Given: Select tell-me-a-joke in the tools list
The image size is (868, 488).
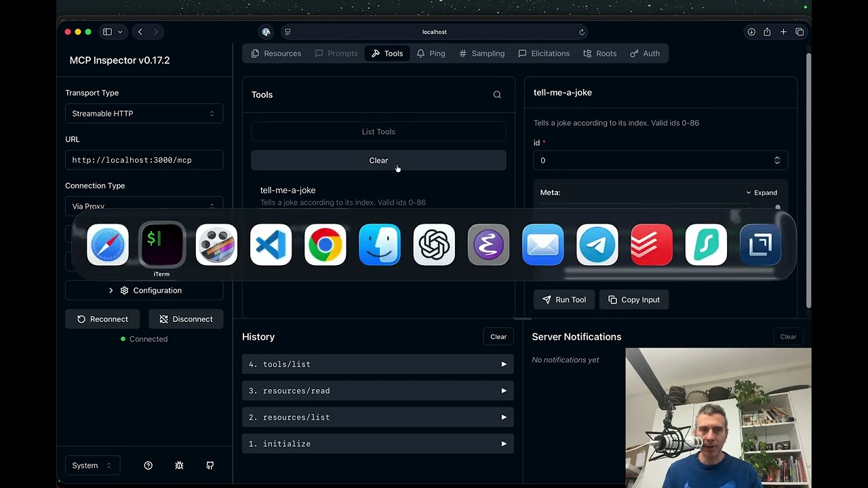Looking at the screenshot, I should click(x=378, y=196).
